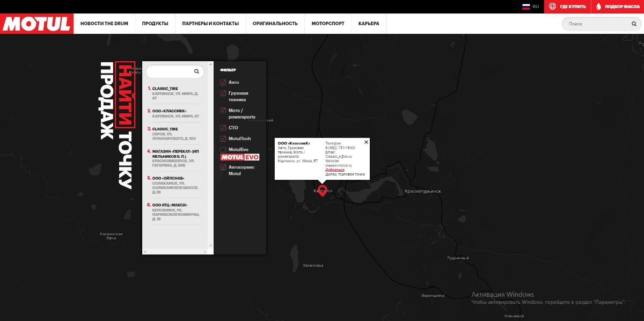The height and width of the screenshot is (321, 644).
Task: Click the MOTUL EVO badge in the filter
Action: click(x=240, y=157)
